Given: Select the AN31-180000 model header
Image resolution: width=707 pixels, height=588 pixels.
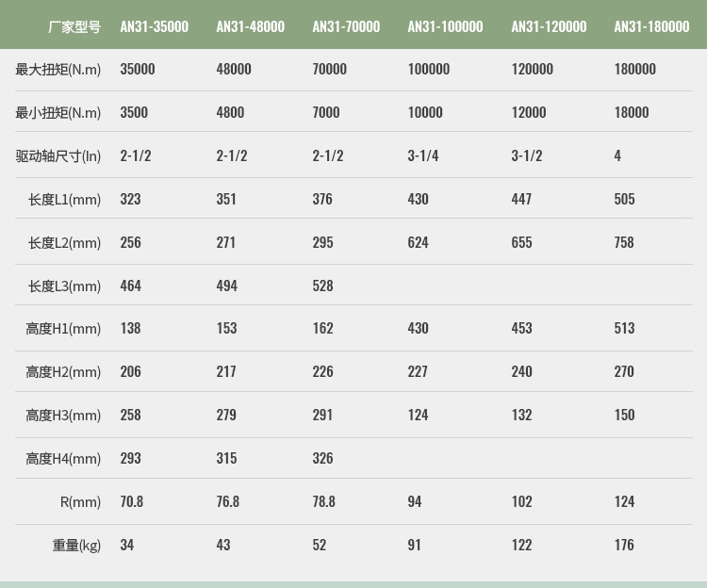Looking at the screenshot, I should tap(651, 26).
